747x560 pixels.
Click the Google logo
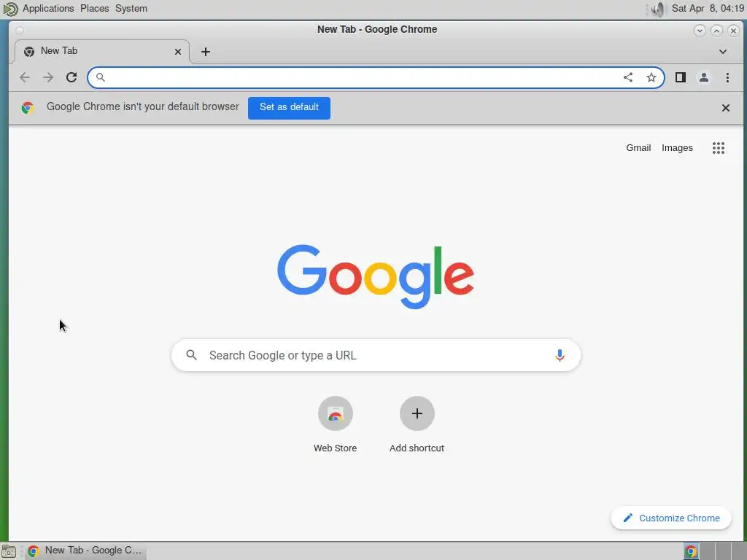coord(376,276)
